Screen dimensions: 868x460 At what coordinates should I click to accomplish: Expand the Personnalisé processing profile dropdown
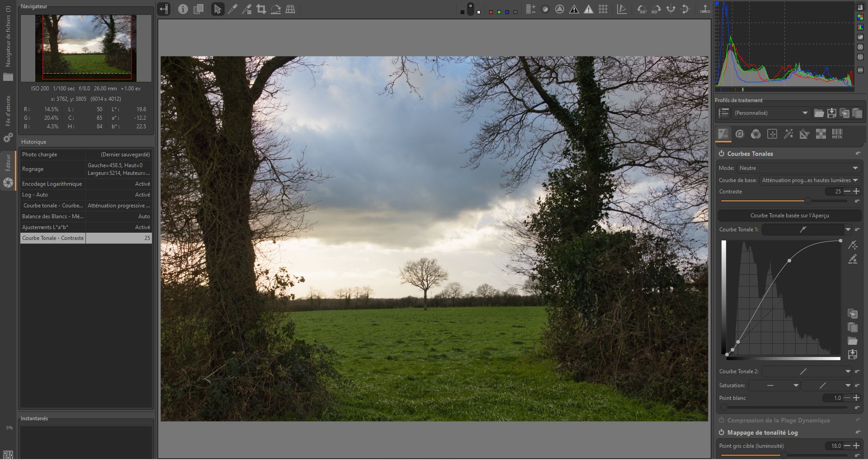click(x=770, y=113)
